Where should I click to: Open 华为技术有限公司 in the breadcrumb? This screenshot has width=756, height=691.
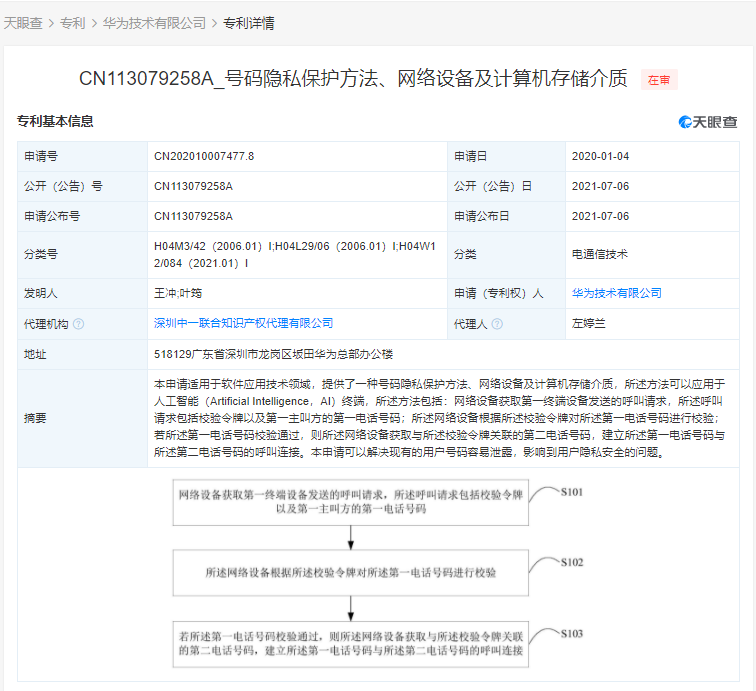tap(154, 23)
